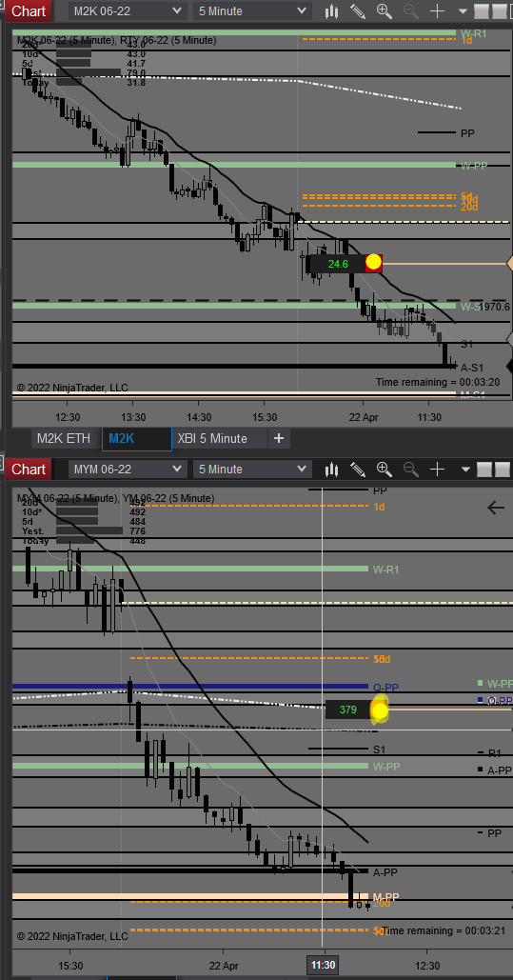The height and width of the screenshot is (980, 513).
Task: Click the M-PP label in MYM chart
Action: pyautogui.click(x=385, y=897)
